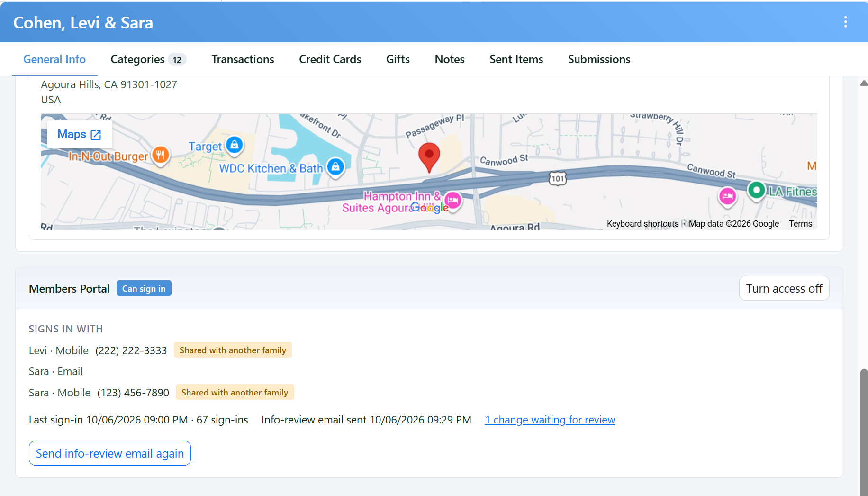Click the Info-review email sent text

coord(366,420)
